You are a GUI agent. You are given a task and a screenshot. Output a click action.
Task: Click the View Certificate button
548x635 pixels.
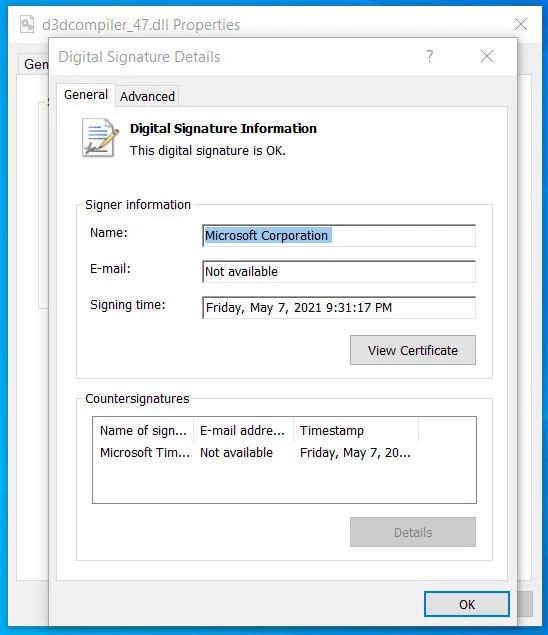(413, 350)
